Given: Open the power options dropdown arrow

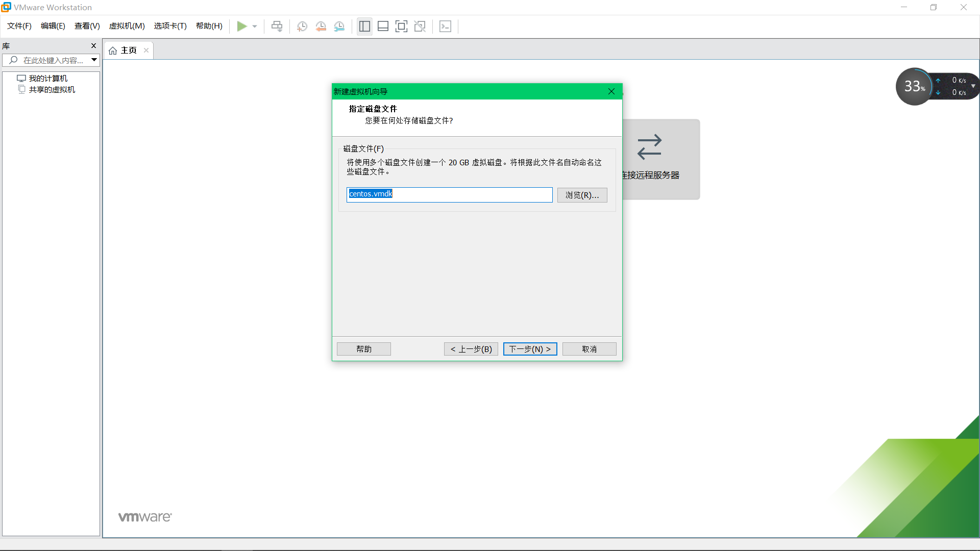Looking at the screenshot, I should pyautogui.click(x=255, y=27).
